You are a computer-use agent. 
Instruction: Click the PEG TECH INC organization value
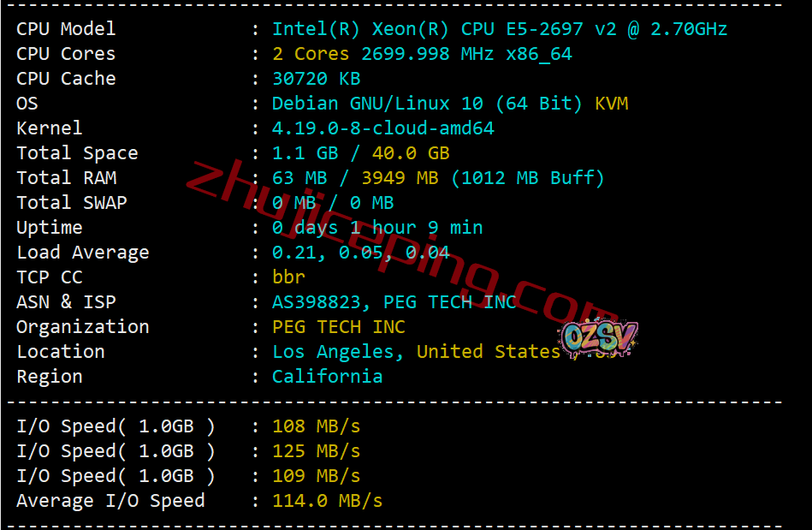point(339,327)
